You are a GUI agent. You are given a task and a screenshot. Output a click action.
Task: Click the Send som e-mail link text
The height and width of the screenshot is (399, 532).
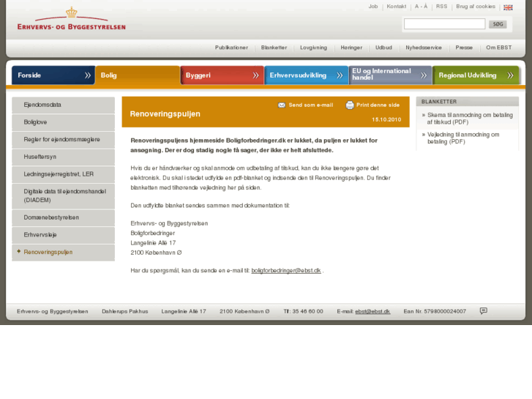tap(311, 105)
